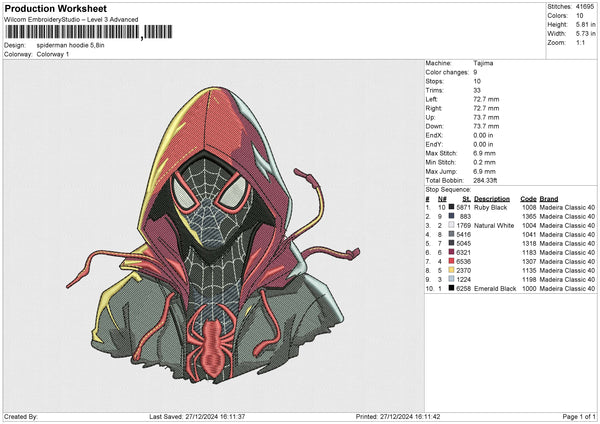This screenshot has width=600, height=424.
Task: Pick the Emerald Black color swatch
Action: [452, 288]
